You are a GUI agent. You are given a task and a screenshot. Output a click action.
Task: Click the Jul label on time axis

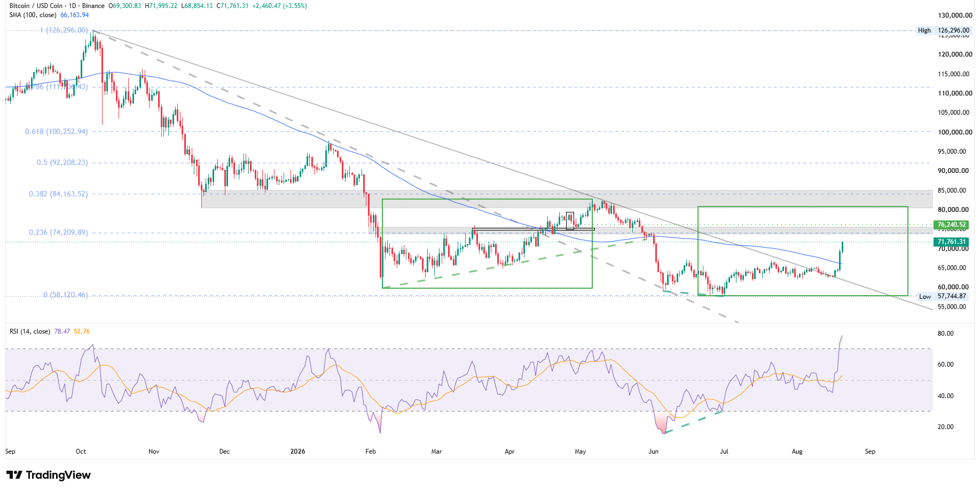(724, 452)
